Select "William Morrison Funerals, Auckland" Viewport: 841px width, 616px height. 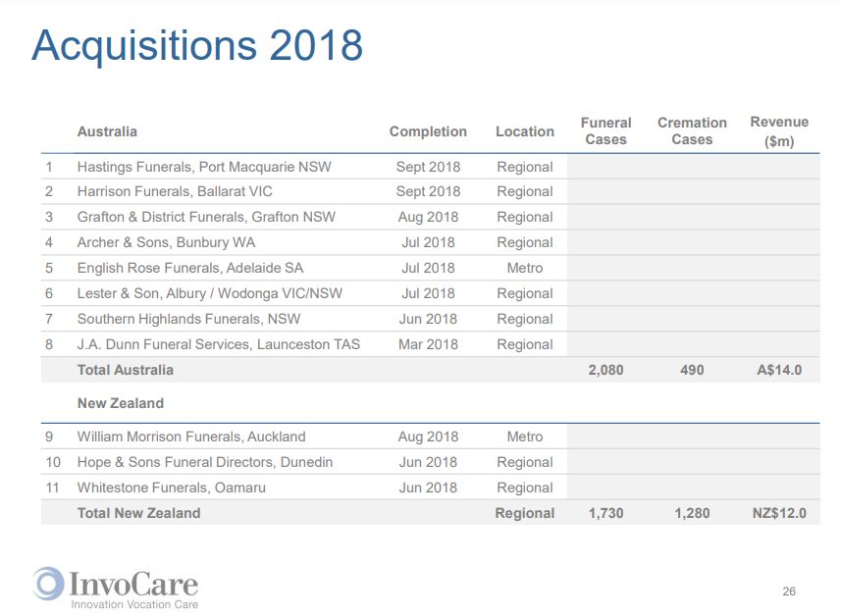tap(191, 436)
